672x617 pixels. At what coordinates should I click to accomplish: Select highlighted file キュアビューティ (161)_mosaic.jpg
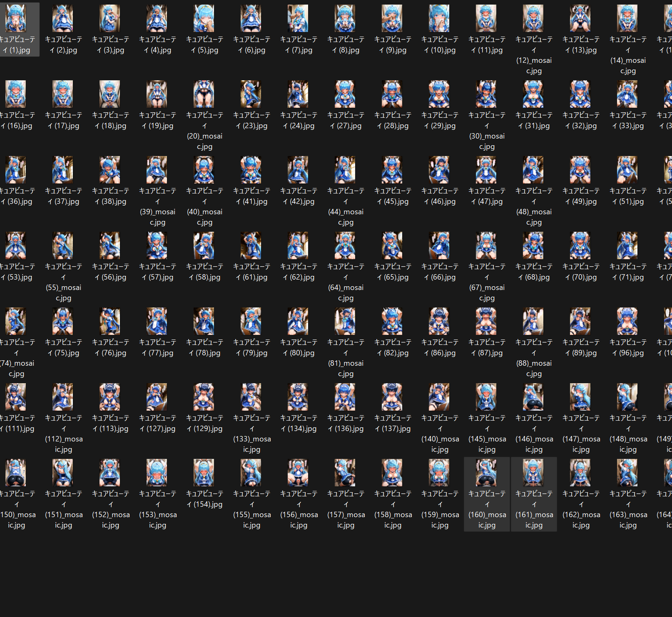click(x=534, y=494)
